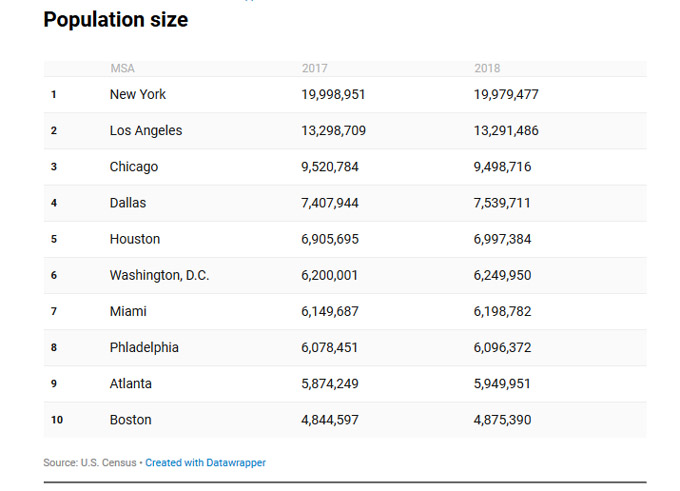Image resolution: width=680 pixels, height=491 pixels.
Task: Click the Washington, D.C. row name
Action: tap(159, 275)
